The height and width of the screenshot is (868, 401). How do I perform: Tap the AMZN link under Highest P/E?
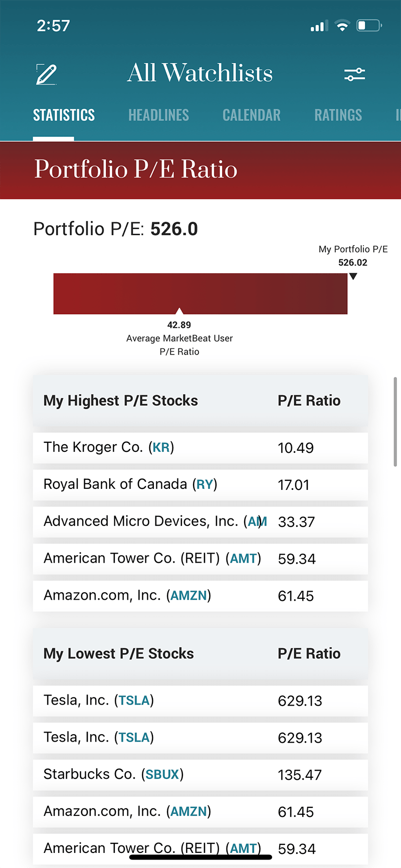(x=188, y=596)
